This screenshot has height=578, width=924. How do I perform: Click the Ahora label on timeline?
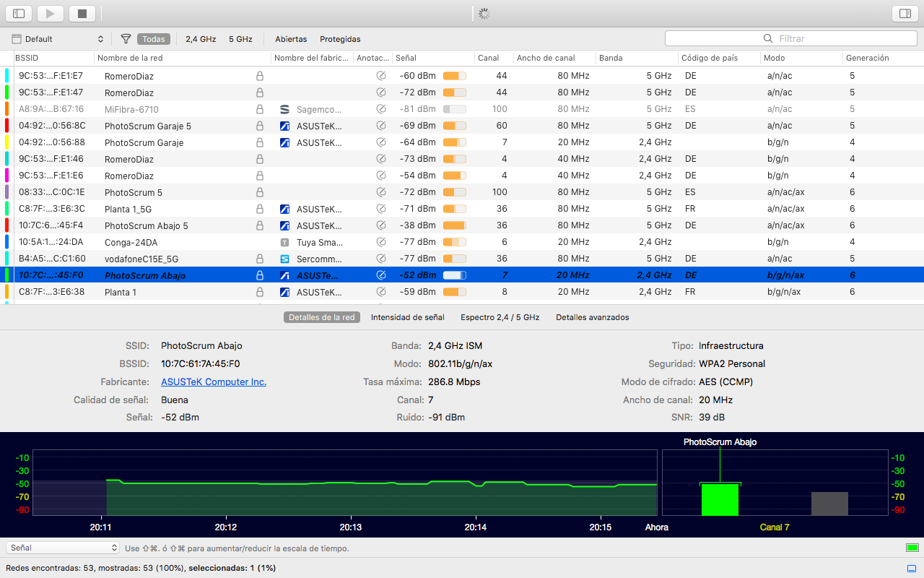coord(656,527)
